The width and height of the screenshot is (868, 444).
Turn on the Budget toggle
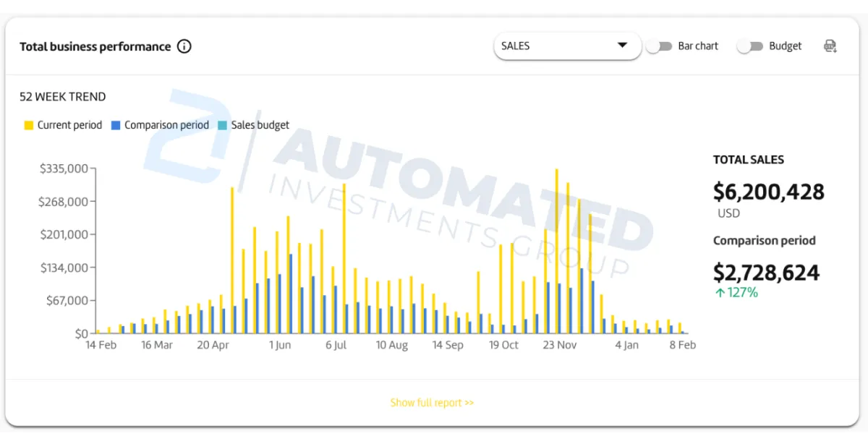coord(750,46)
